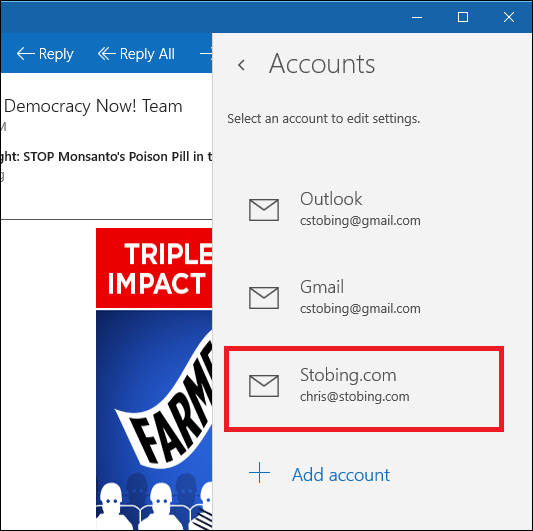Open the Gmail account settings

pyautogui.click(x=364, y=297)
